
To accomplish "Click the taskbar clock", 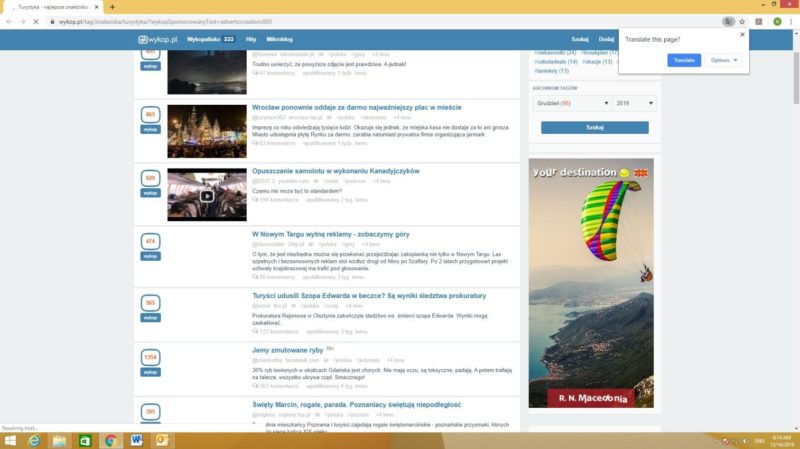I will click(x=781, y=441).
